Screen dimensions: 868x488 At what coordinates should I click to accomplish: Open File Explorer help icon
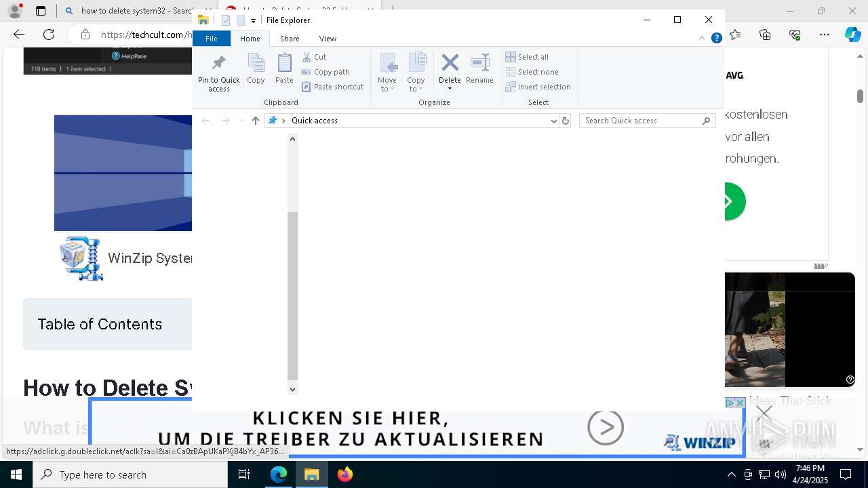(x=716, y=39)
